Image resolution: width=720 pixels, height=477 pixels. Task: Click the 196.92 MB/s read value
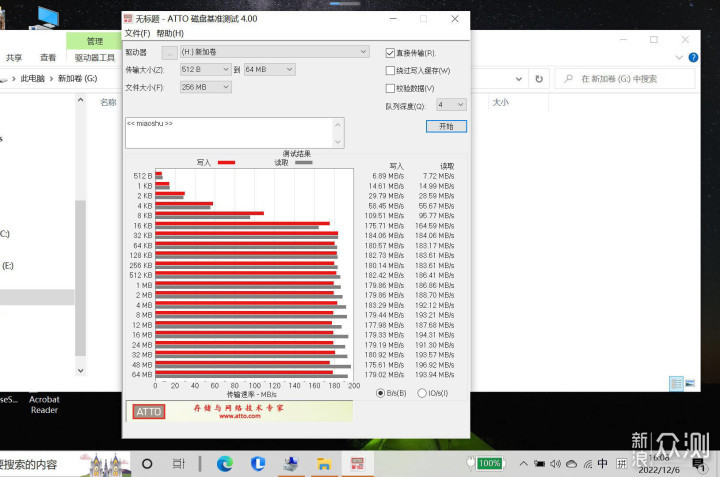[434, 365]
